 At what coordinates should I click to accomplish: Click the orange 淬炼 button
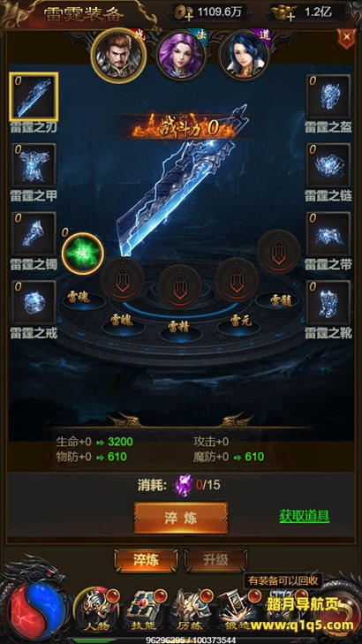[181, 518]
